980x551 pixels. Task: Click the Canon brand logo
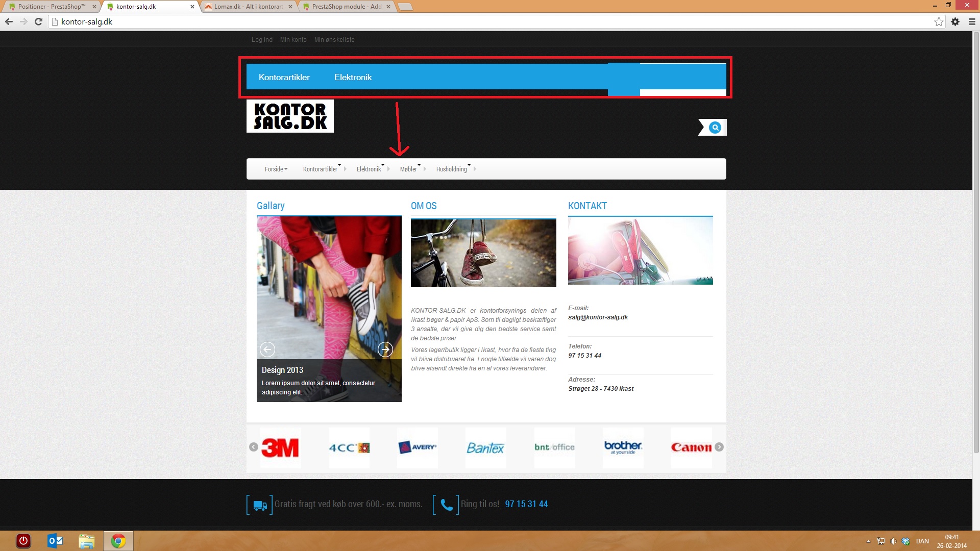[691, 447]
